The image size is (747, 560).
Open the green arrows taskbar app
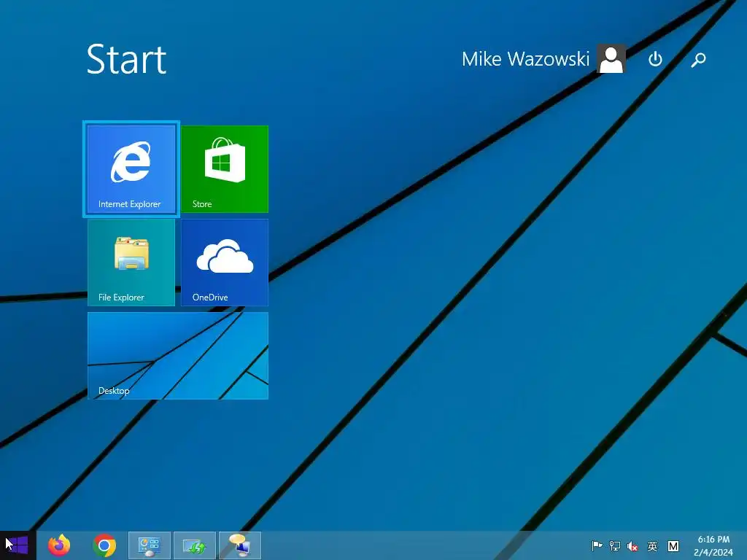click(x=194, y=545)
